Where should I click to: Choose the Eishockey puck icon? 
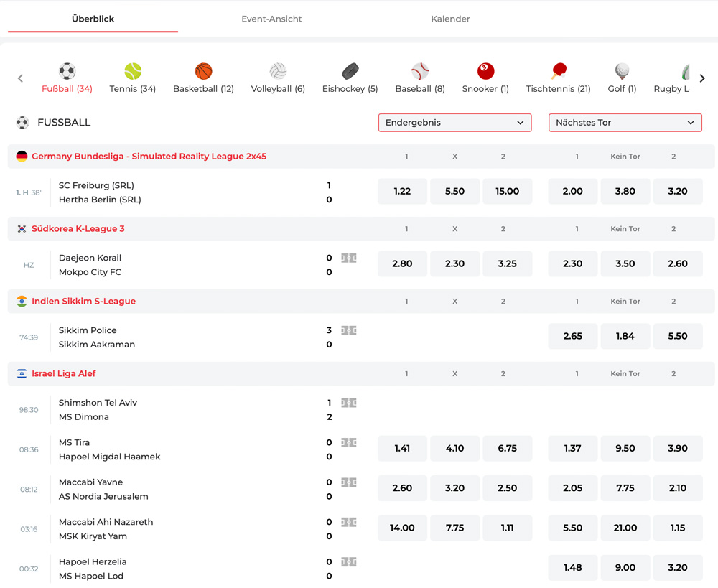350,72
